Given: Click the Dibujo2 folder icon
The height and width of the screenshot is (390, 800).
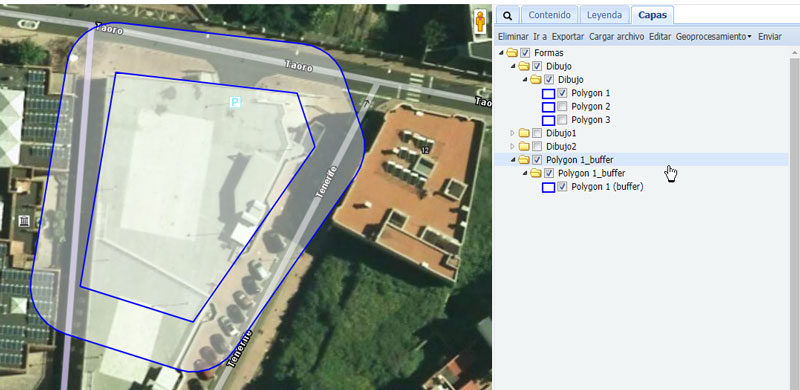Looking at the screenshot, I should [524, 147].
